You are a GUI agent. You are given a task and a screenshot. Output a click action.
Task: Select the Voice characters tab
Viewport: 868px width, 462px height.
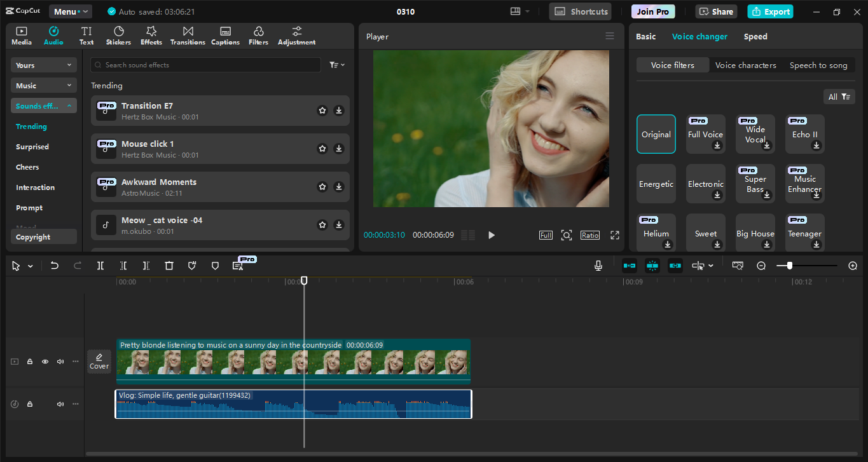[745, 65]
